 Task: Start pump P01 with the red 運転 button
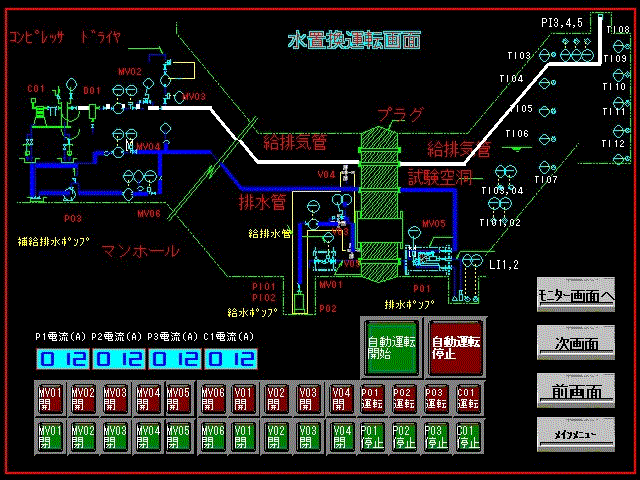pyautogui.click(x=371, y=397)
